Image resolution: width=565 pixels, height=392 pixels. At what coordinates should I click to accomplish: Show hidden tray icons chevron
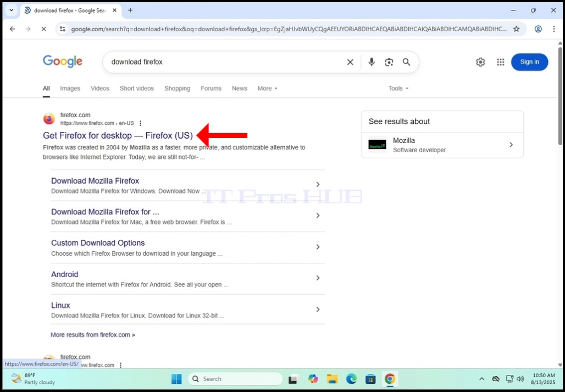(x=482, y=379)
